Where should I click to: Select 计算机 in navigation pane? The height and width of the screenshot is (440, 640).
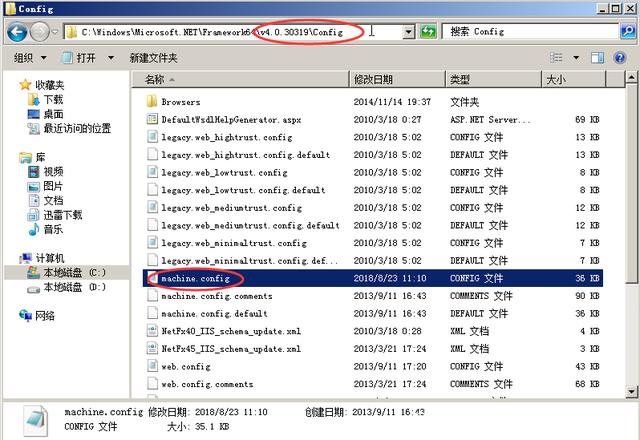click(42, 258)
